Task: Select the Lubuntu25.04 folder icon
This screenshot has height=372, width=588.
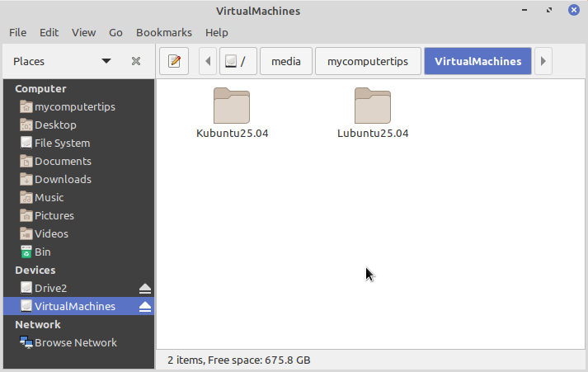Action: click(372, 106)
